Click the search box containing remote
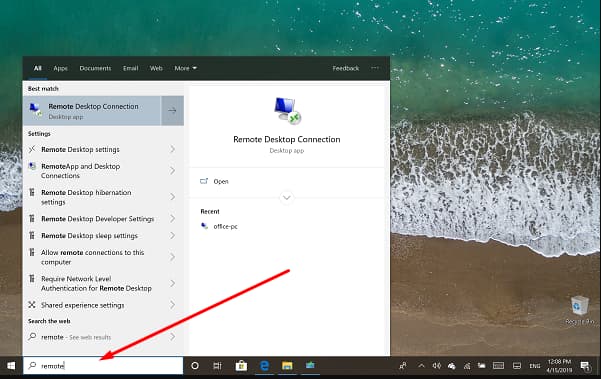Image resolution: width=601 pixels, height=379 pixels. 103,366
